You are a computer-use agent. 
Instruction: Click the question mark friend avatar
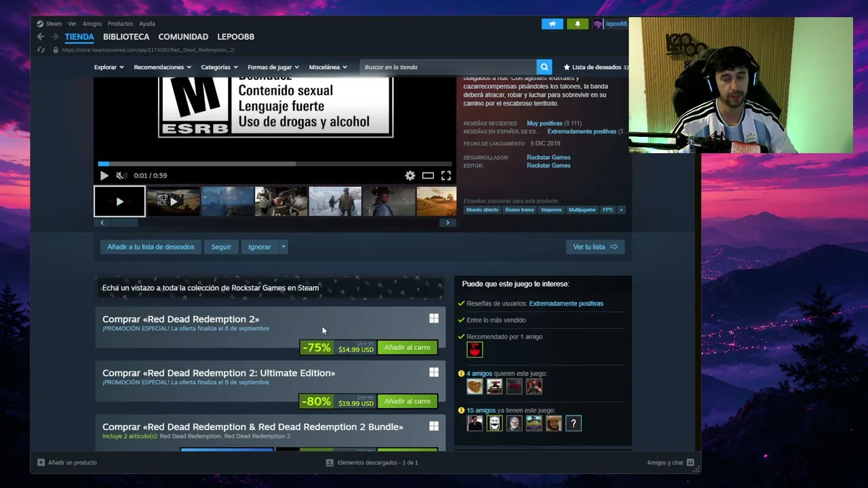pyautogui.click(x=574, y=424)
